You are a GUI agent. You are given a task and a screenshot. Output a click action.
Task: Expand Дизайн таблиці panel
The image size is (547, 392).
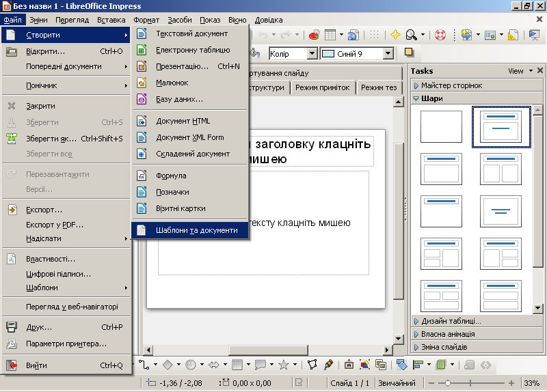click(x=477, y=321)
